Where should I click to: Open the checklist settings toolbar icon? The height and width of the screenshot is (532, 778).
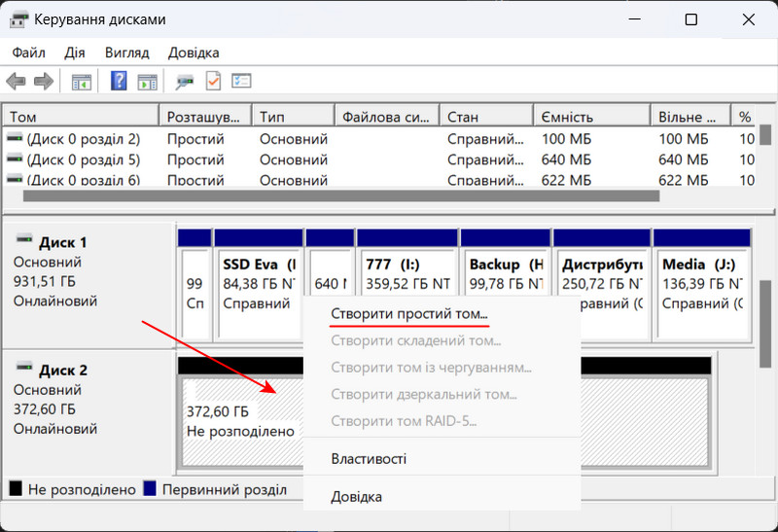click(x=241, y=82)
